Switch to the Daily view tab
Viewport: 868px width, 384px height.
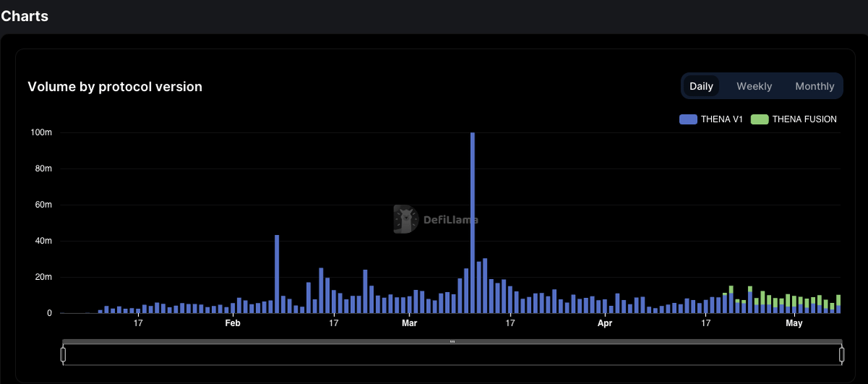pyautogui.click(x=701, y=86)
